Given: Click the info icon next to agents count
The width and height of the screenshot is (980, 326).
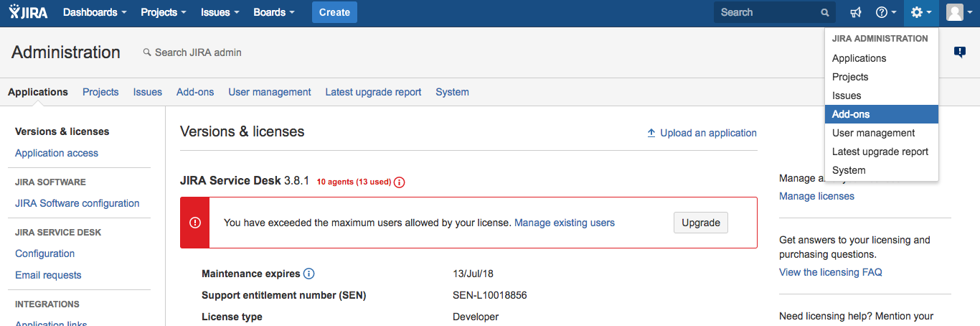Looking at the screenshot, I should [x=400, y=182].
